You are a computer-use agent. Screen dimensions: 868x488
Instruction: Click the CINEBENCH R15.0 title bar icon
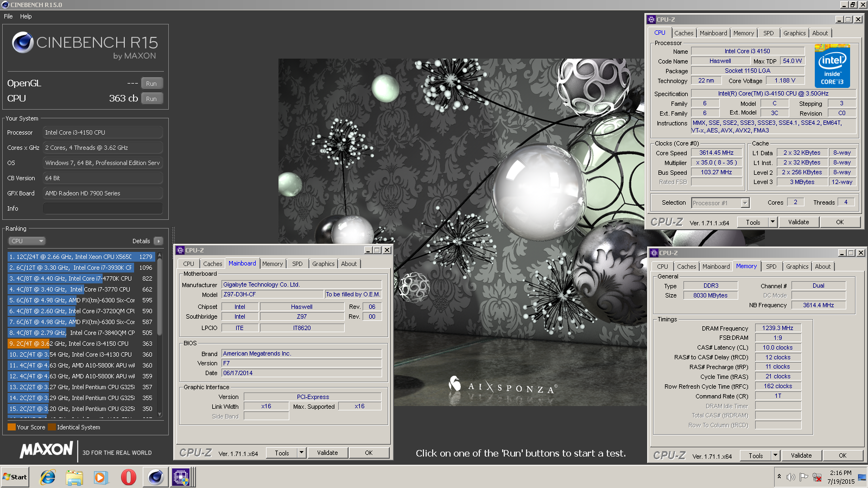(5, 5)
